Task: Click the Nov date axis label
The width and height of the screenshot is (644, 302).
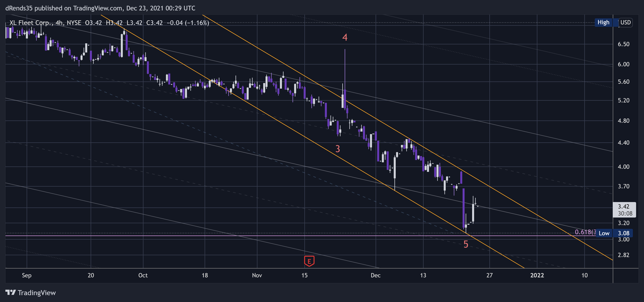Action: (257, 276)
